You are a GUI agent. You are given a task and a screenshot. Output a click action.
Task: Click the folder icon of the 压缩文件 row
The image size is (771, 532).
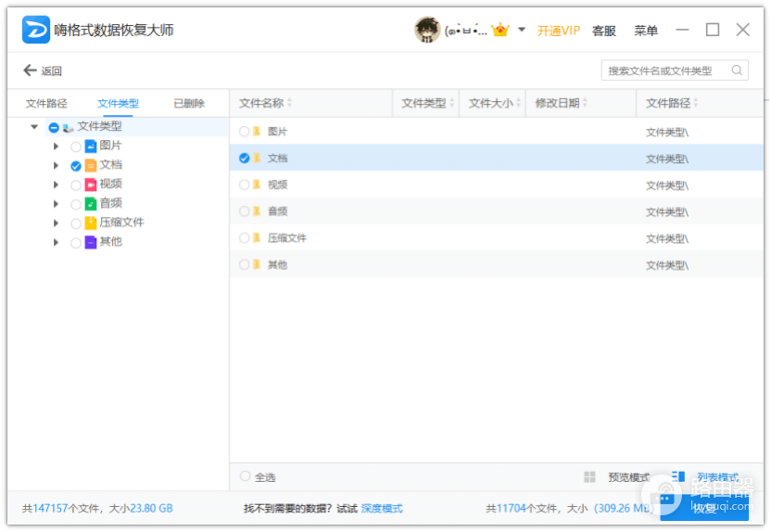coord(257,237)
